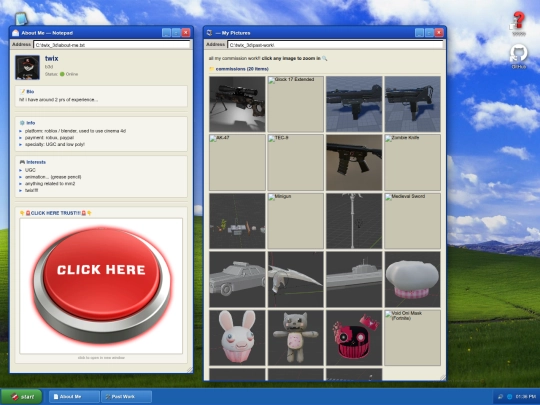The height and width of the screenshot is (405, 540).
Task: Focus the My Pictures address field
Action: [x=335, y=45]
